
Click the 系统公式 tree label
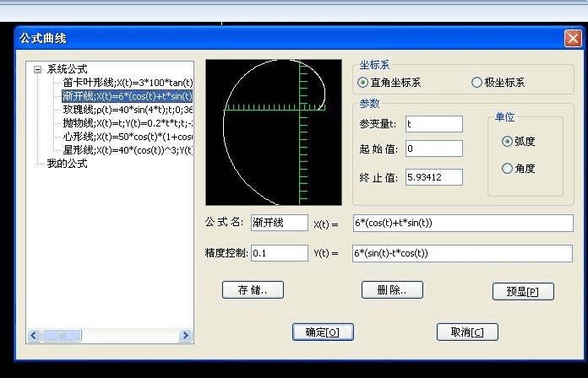[67, 69]
